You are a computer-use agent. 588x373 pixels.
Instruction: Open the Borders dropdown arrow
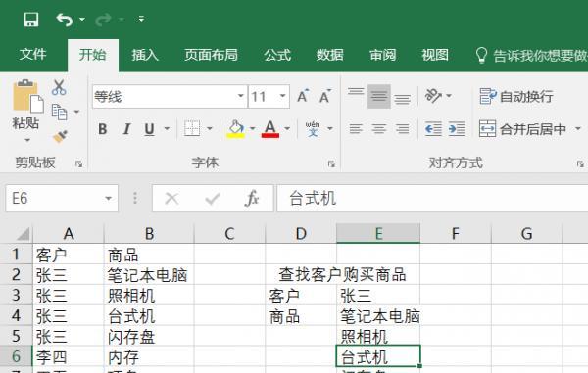(x=210, y=129)
